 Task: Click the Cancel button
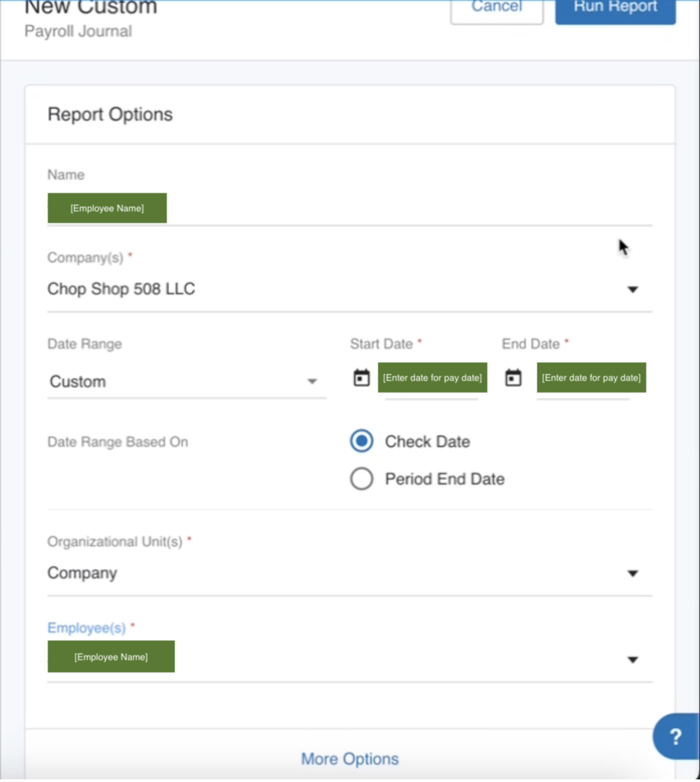[x=496, y=8]
